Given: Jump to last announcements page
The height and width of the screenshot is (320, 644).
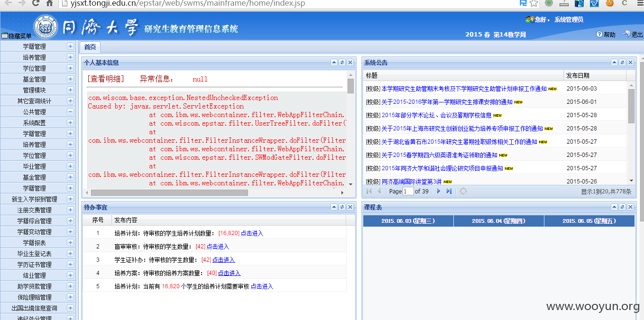Looking at the screenshot, I should [449, 191].
